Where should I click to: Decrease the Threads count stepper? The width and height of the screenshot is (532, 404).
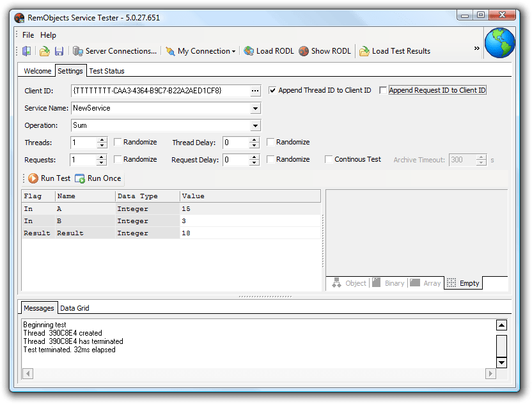coord(102,146)
